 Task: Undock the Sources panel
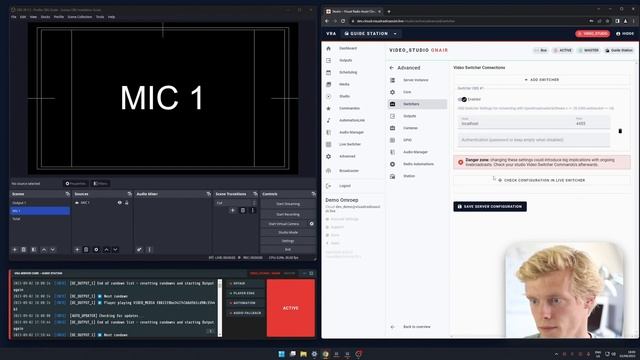pyautogui.click(x=129, y=194)
